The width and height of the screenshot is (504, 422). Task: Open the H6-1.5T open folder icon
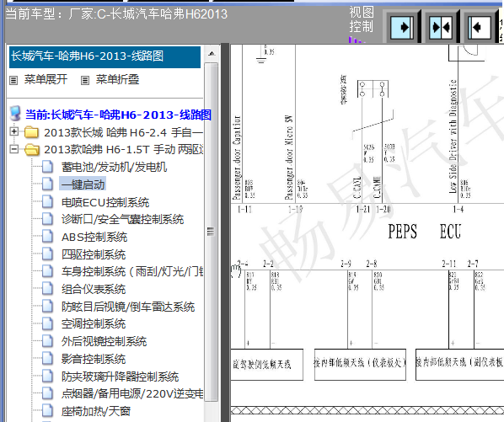[31, 149]
